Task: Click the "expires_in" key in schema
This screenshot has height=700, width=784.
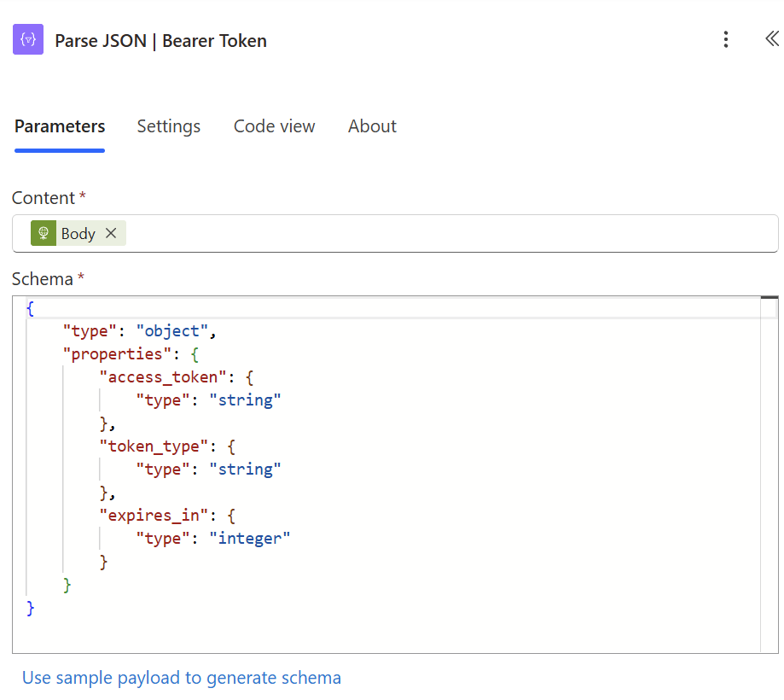Action: (154, 516)
